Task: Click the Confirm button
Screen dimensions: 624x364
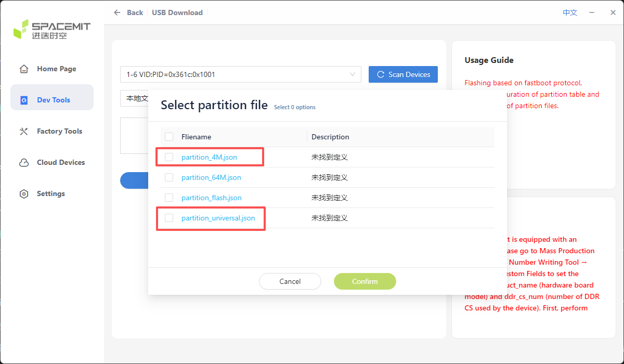Action: click(x=365, y=281)
